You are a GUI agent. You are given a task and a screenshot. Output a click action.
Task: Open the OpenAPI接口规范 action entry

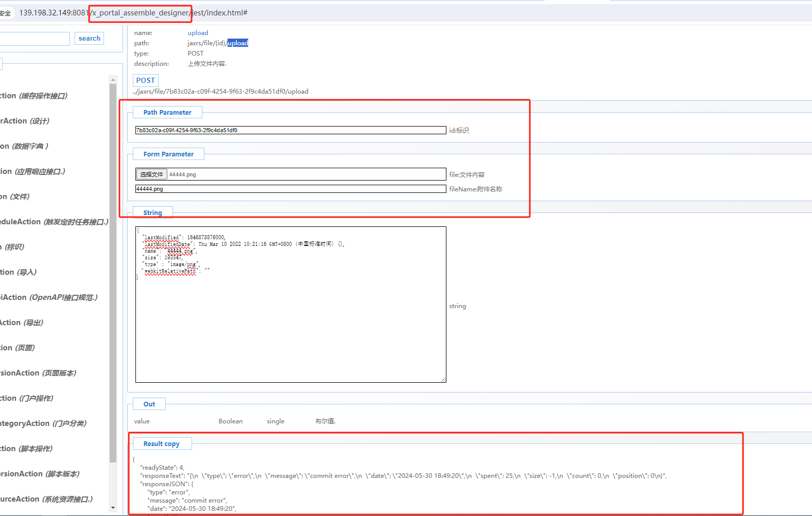tap(49, 297)
